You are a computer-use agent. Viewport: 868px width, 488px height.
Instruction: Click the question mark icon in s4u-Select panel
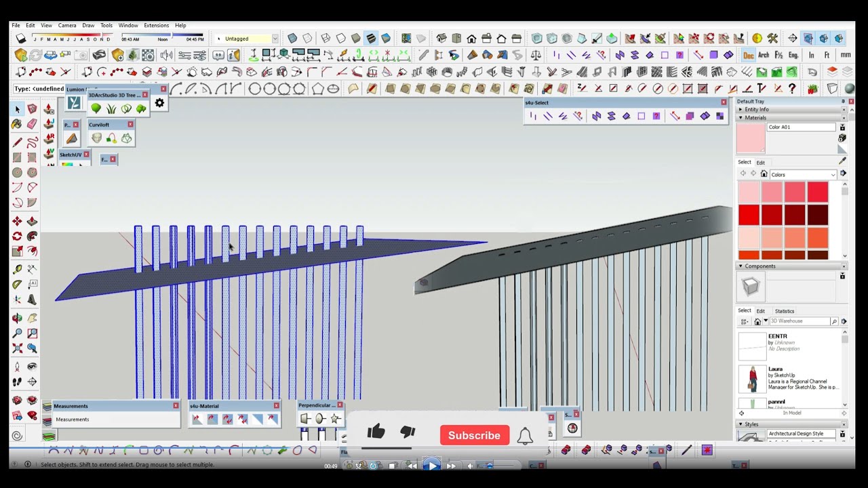pos(656,117)
